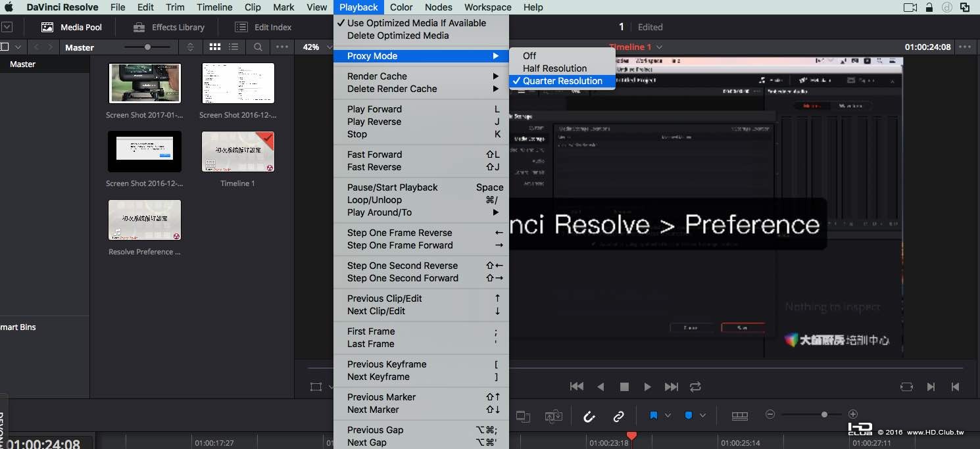Open viewer options three-dots menu

tap(965, 47)
